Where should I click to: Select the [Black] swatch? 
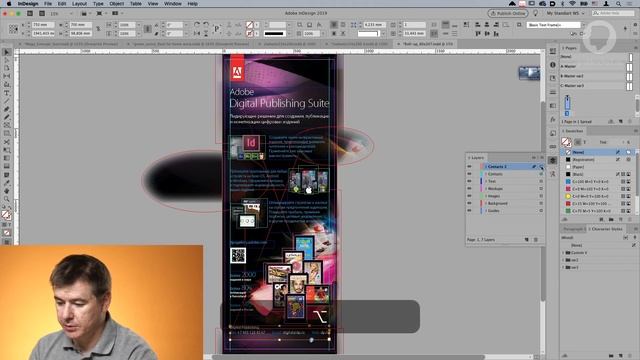tap(597, 174)
